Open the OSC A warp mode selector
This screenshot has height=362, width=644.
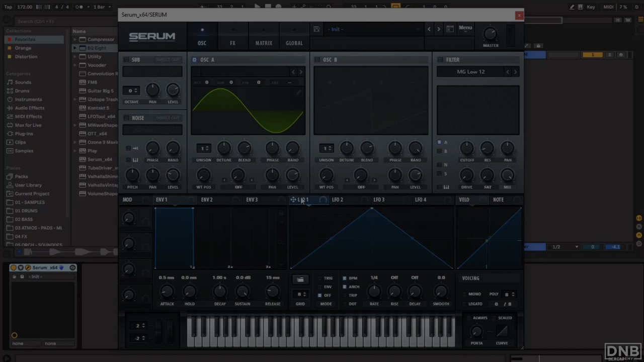[x=238, y=187]
